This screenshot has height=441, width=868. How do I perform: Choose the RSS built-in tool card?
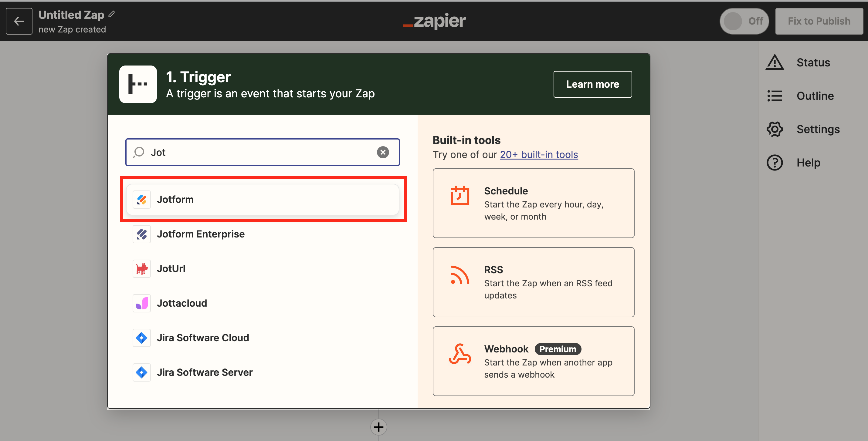coord(534,282)
